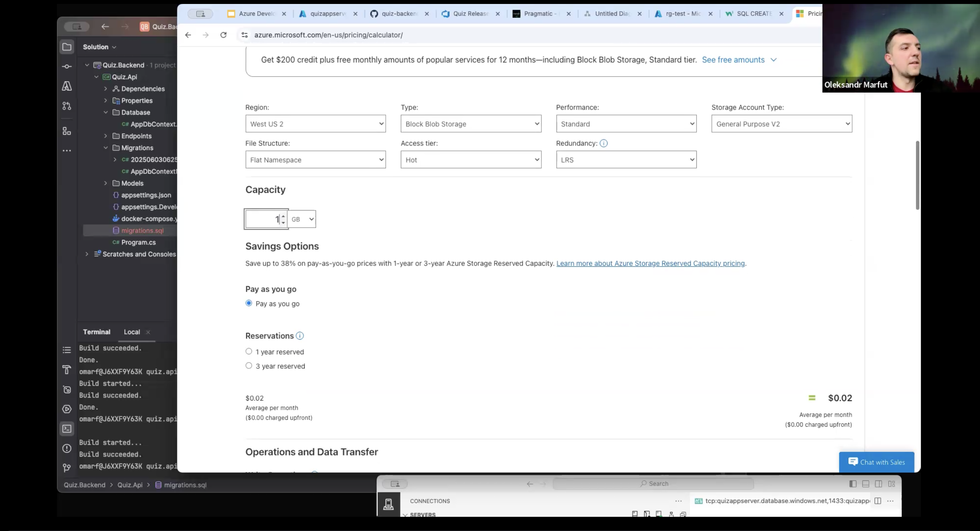
Task: Go back in the browser
Action: (188, 35)
